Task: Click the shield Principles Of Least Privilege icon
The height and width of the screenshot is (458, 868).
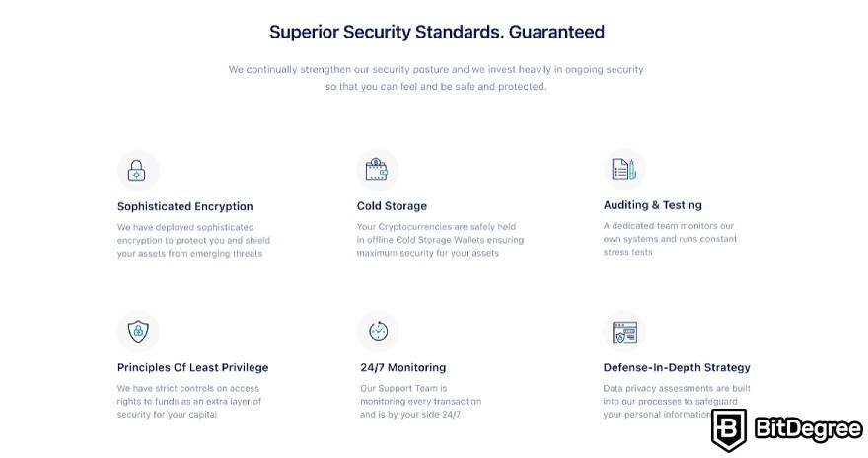Action: pyautogui.click(x=138, y=332)
